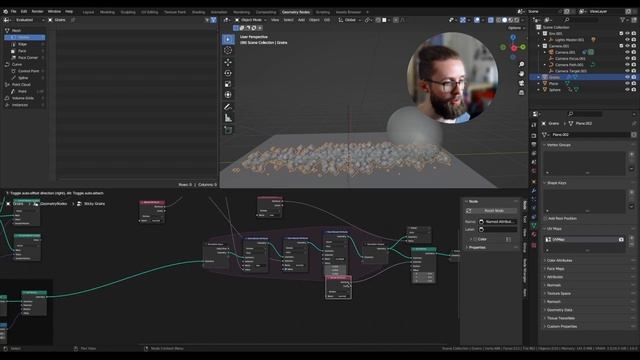Hide Lights Master.001 in outliner

click(627, 40)
